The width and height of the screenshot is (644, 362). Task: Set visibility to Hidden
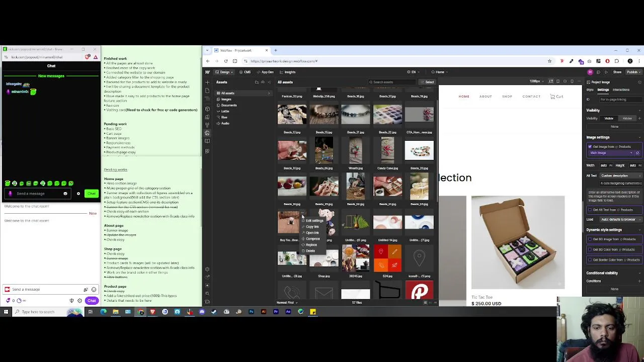point(627,119)
